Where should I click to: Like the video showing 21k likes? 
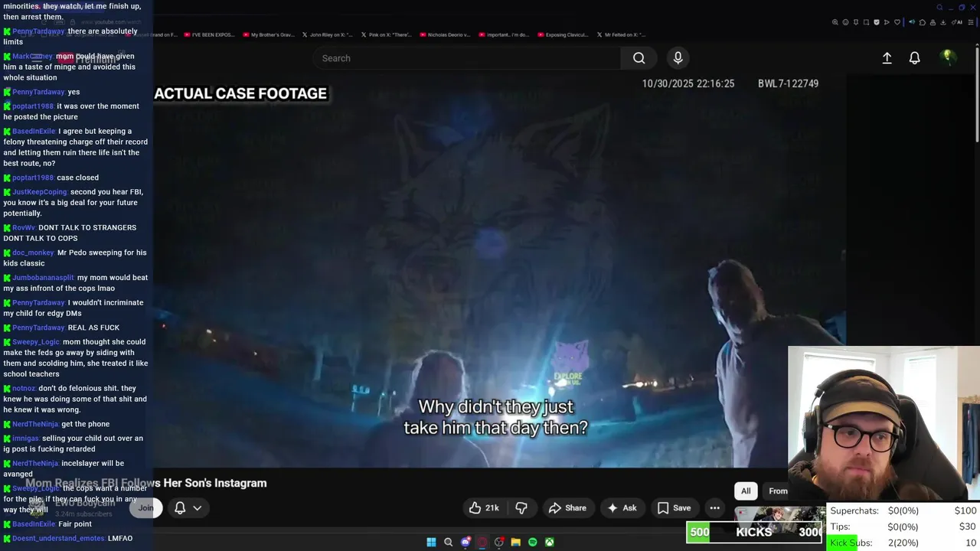[484, 507]
